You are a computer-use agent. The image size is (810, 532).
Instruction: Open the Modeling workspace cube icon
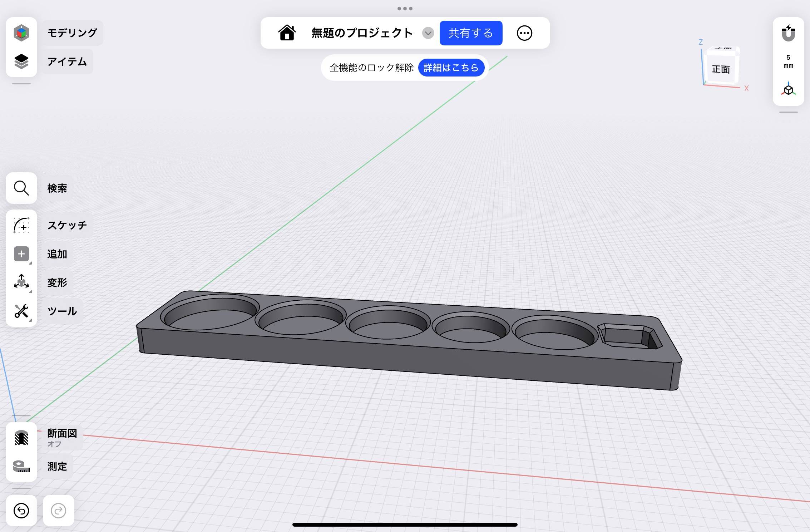[x=21, y=33]
